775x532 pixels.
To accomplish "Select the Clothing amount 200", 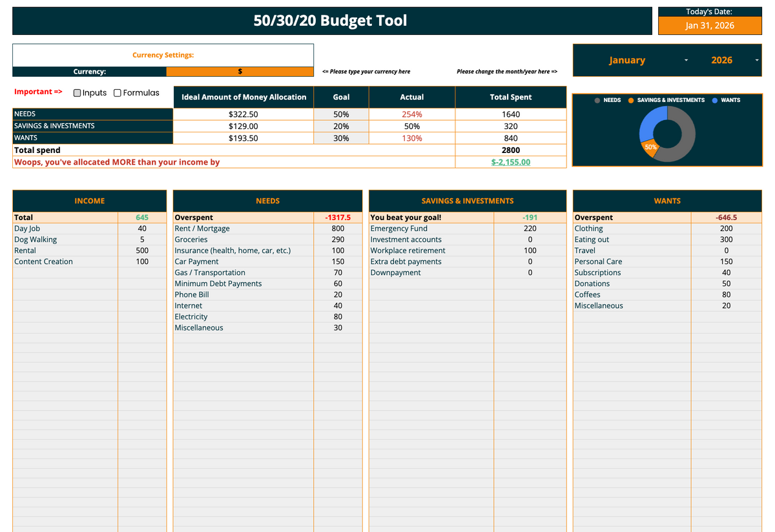I will point(727,229).
